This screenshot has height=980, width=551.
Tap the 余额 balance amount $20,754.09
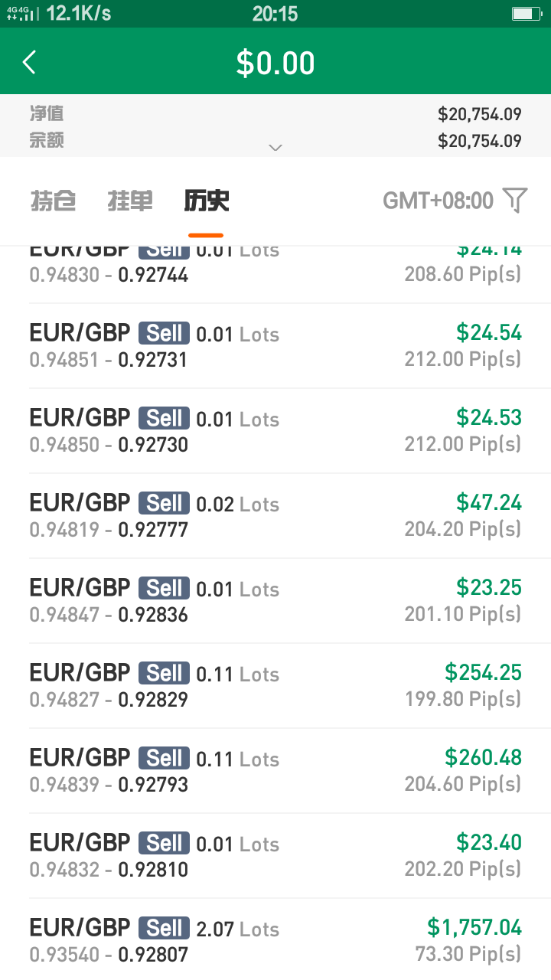click(x=480, y=141)
